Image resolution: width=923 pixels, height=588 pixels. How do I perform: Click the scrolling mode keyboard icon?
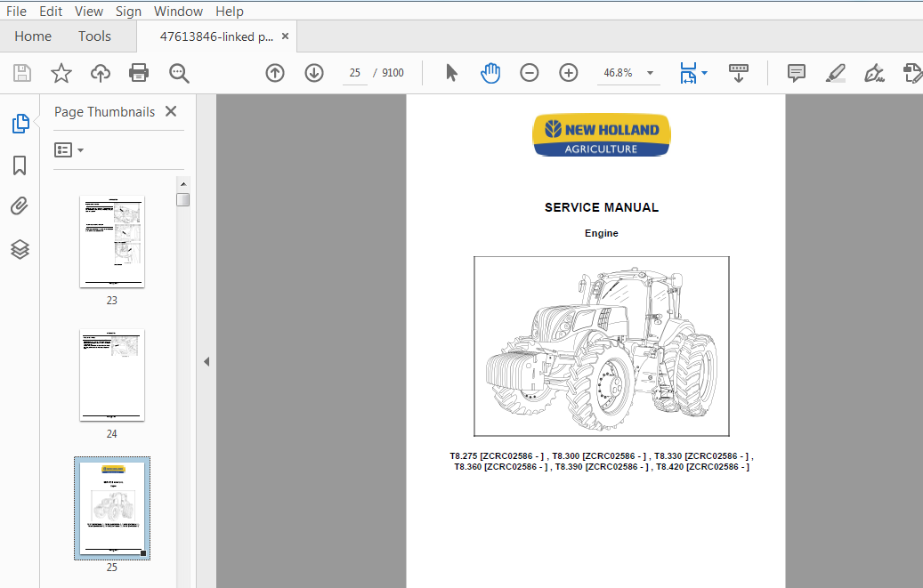click(x=739, y=73)
